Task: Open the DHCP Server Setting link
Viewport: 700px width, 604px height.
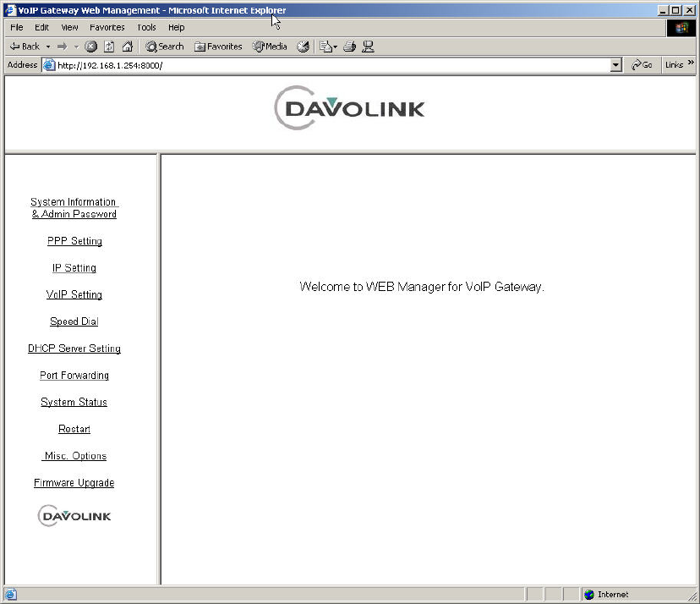Action: point(74,349)
